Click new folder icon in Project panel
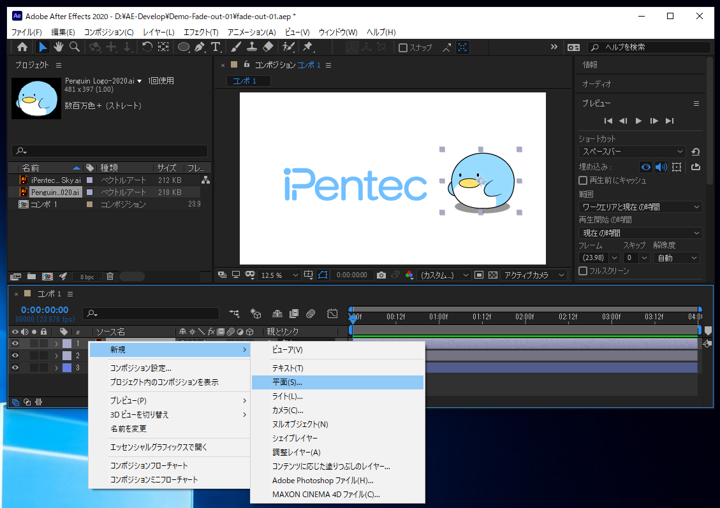Image resolution: width=720 pixels, height=508 pixels. point(31,277)
